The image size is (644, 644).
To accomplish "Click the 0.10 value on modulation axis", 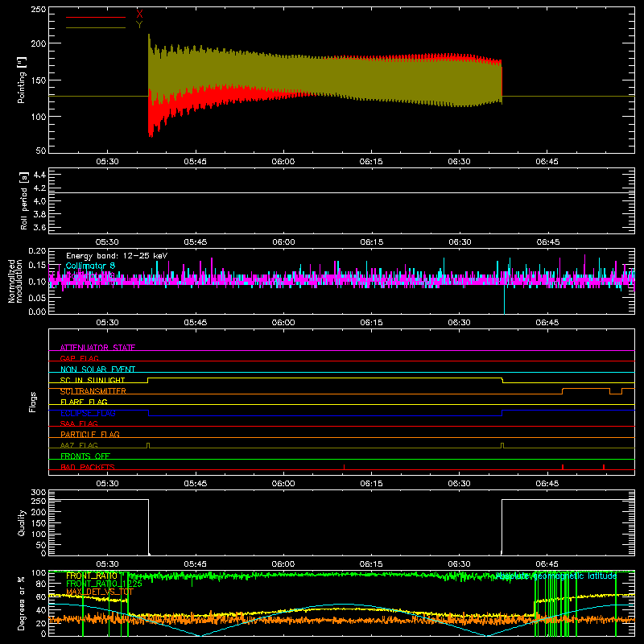I will point(38,282).
